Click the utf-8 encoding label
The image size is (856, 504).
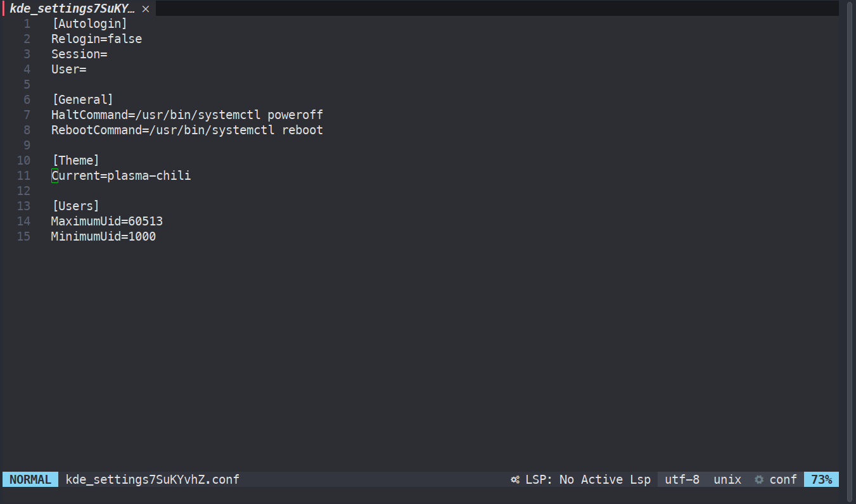(x=682, y=479)
